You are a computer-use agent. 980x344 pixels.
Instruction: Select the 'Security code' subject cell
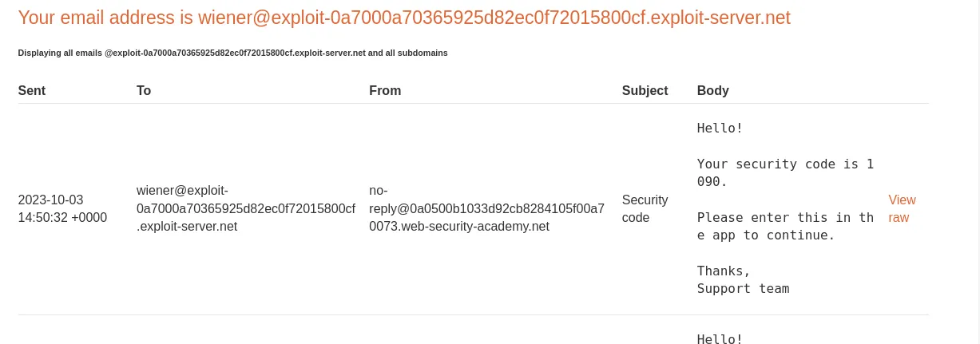pyautogui.click(x=645, y=208)
